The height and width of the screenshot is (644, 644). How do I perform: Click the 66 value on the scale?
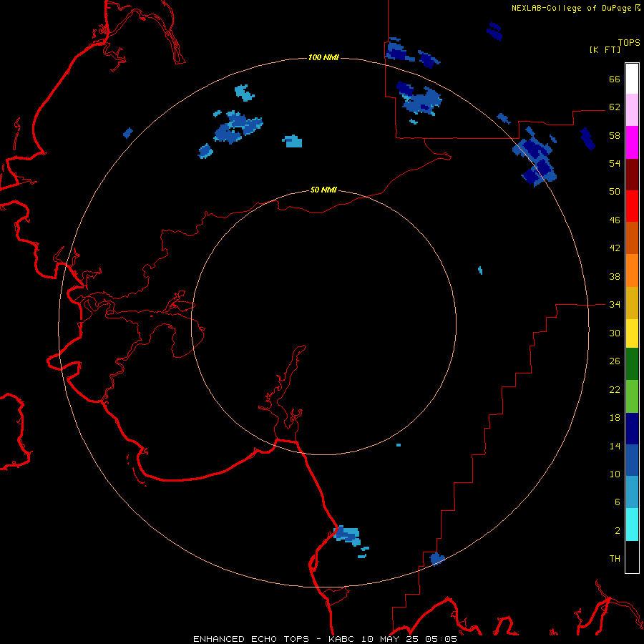click(615, 79)
